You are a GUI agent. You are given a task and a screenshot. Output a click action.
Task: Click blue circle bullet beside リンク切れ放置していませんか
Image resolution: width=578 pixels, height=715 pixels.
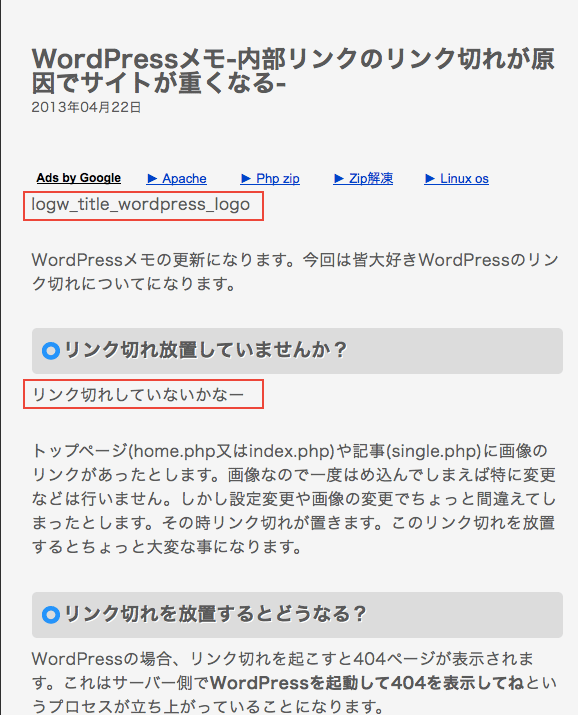51,351
